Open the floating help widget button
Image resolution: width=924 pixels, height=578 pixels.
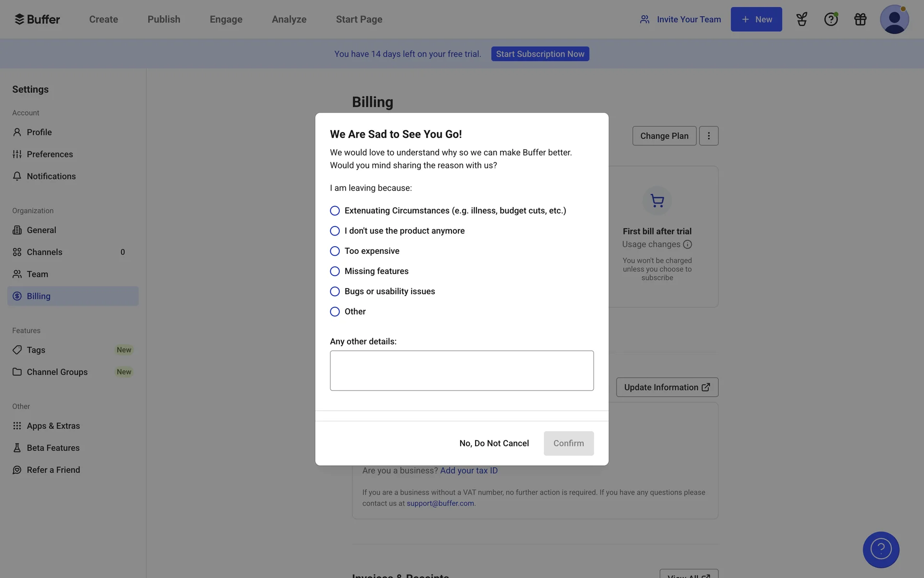[881, 550]
